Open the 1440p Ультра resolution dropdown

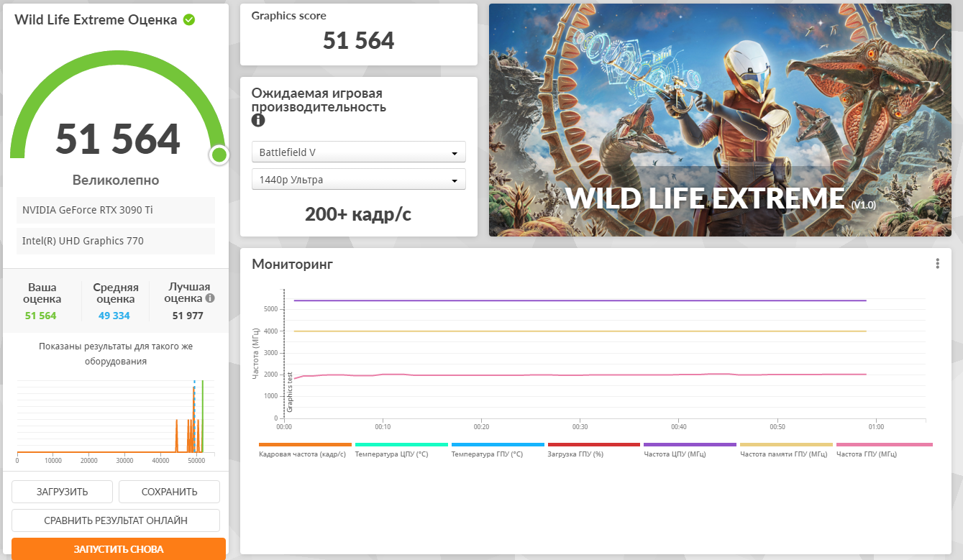(359, 180)
